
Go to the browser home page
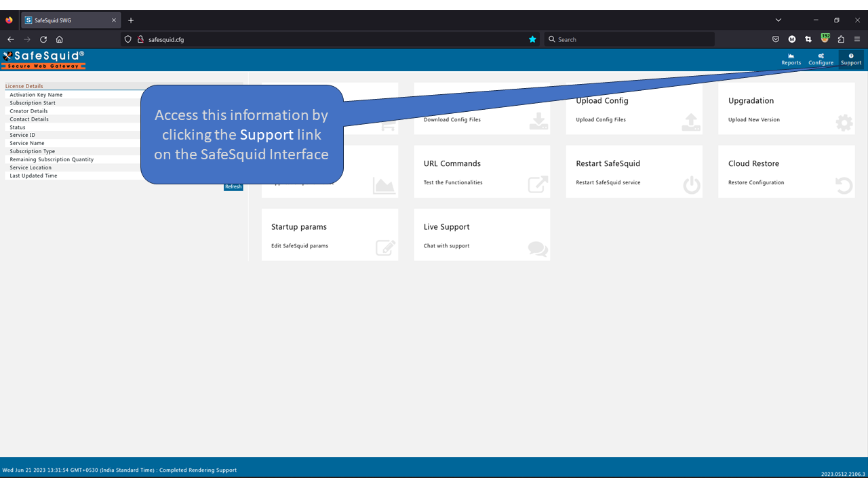click(x=60, y=39)
